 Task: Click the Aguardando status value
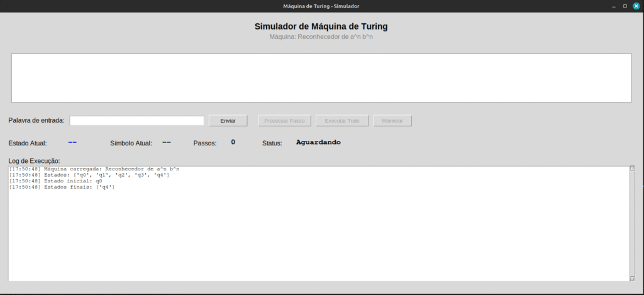pos(318,142)
